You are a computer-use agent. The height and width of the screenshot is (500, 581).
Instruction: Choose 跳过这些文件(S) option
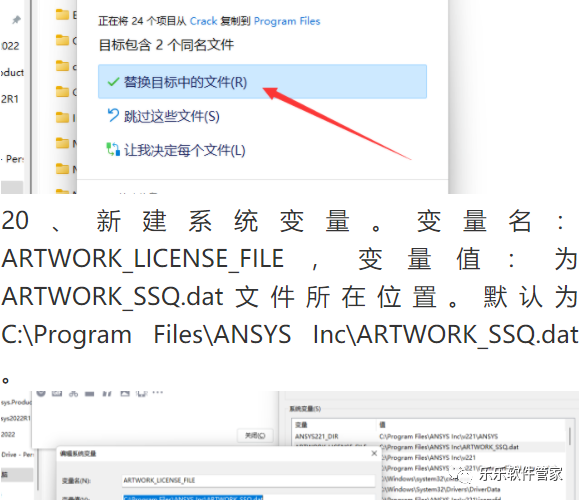coord(172,116)
